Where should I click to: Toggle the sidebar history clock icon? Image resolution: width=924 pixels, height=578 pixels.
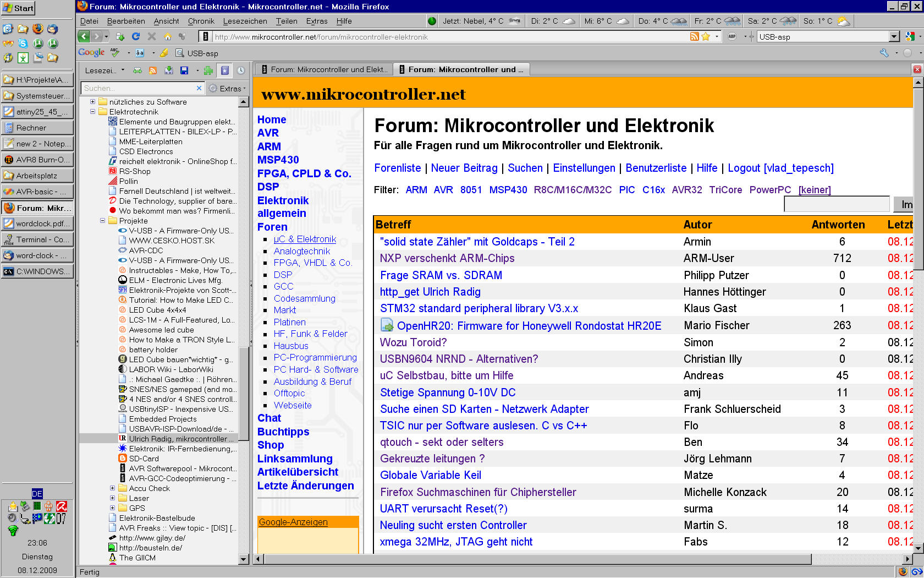(241, 70)
